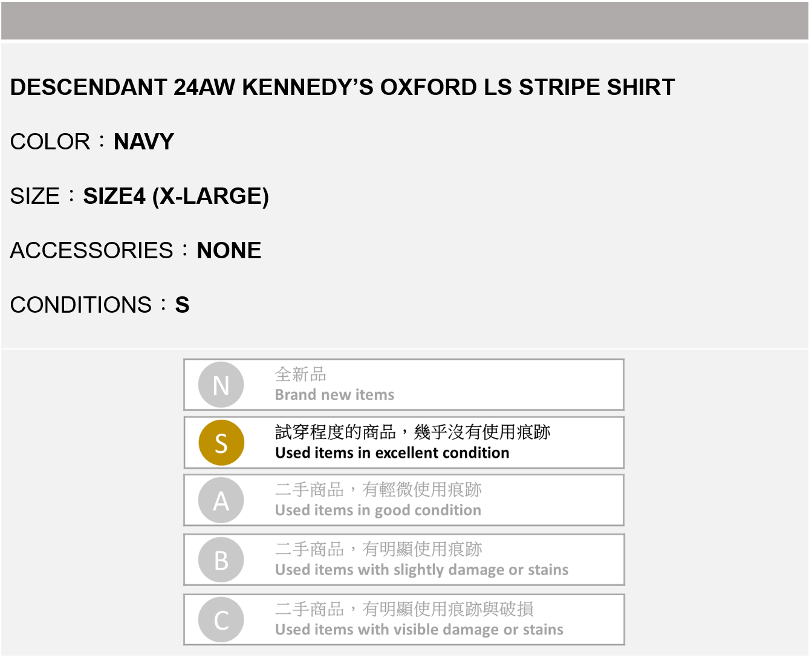Click the DESCENDANT 24AW shirt title
The image size is (812, 658).
point(342,88)
